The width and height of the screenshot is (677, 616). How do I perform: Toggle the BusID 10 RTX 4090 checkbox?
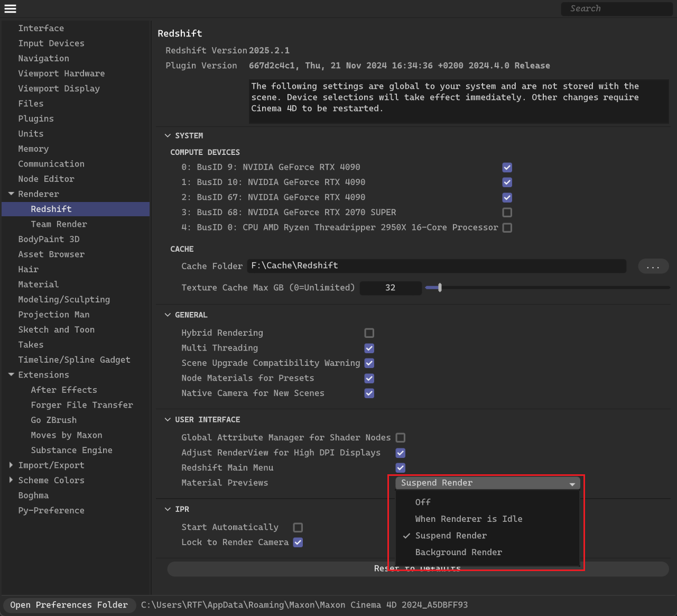pos(507,182)
